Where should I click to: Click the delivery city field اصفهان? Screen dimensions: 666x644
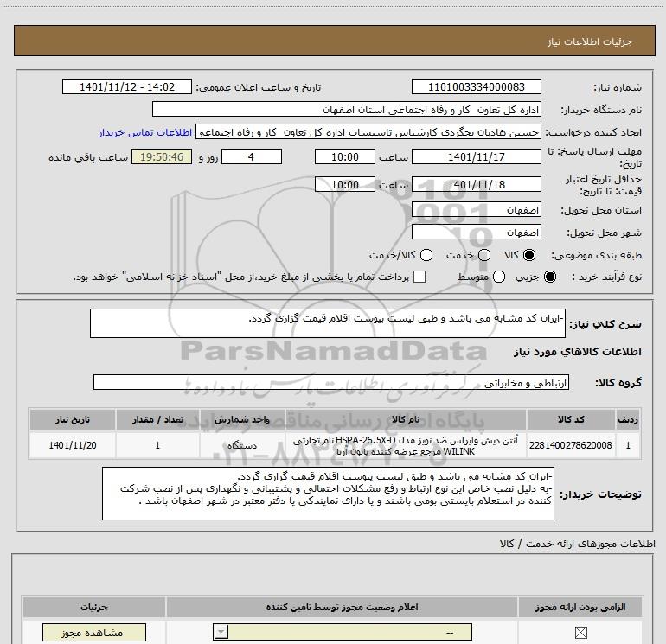pyautogui.click(x=476, y=233)
